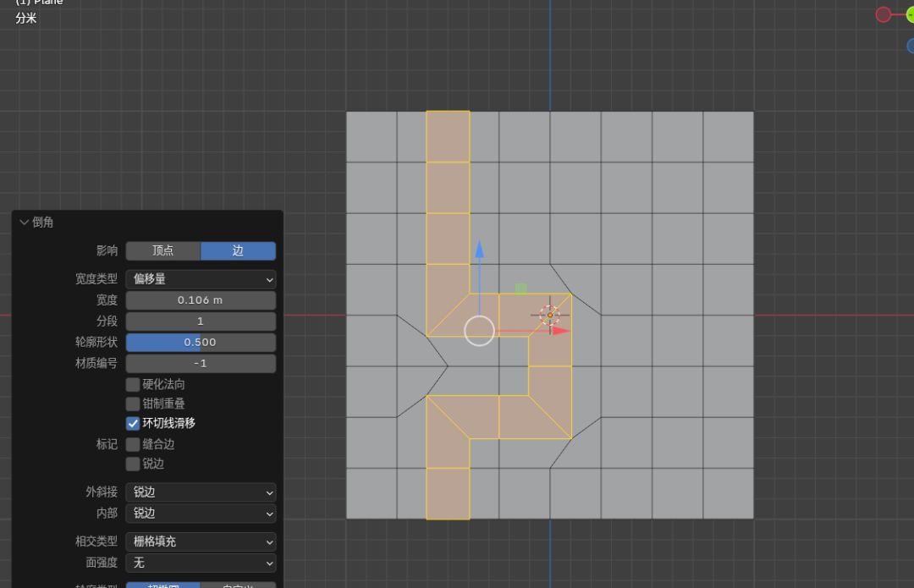Select 边 in the 影响 option
Viewport: 914px width, 588px height.
click(238, 250)
